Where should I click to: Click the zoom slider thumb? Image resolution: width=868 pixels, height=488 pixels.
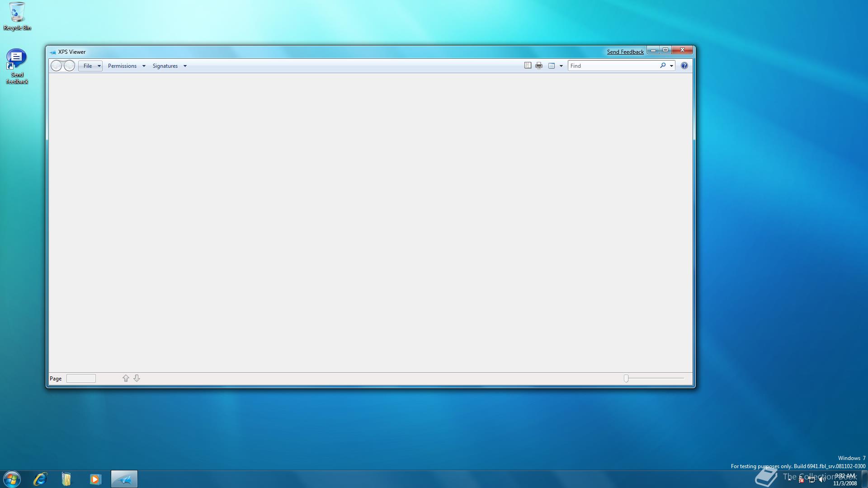point(626,379)
